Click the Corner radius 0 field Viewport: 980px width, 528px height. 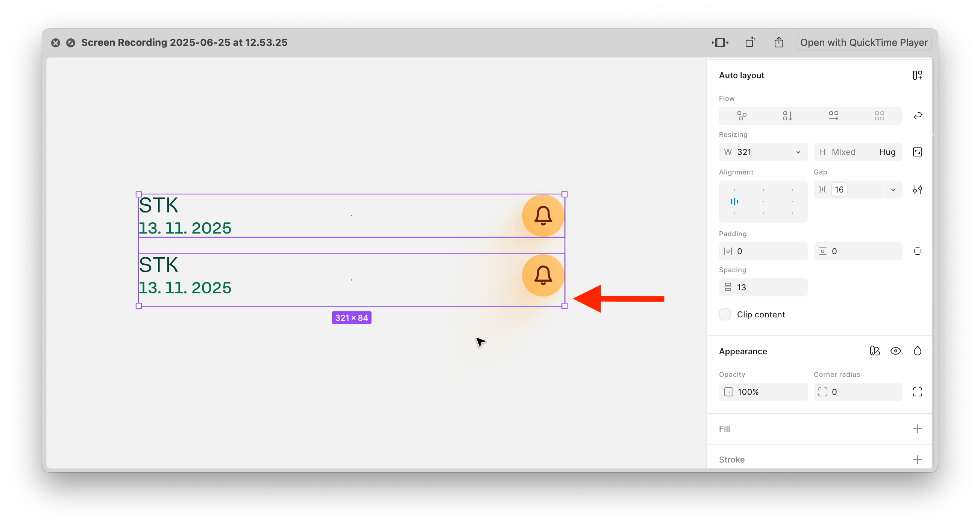tap(857, 392)
